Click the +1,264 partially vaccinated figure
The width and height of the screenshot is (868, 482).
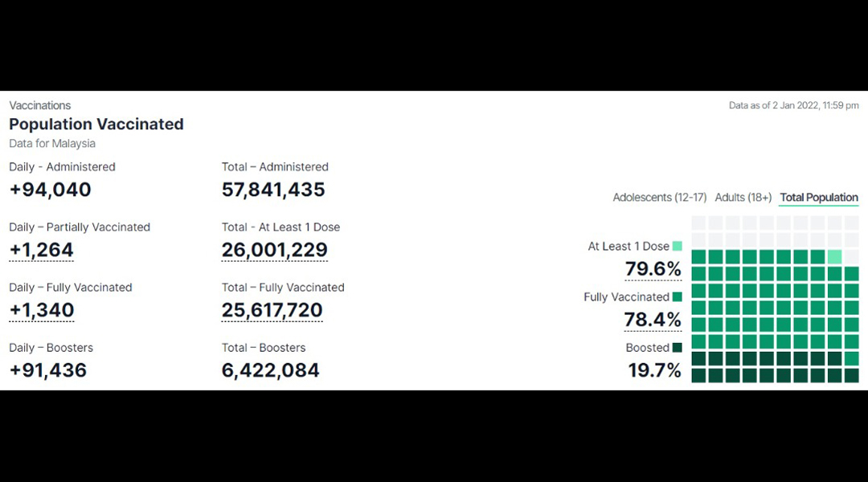click(x=42, y=250)
